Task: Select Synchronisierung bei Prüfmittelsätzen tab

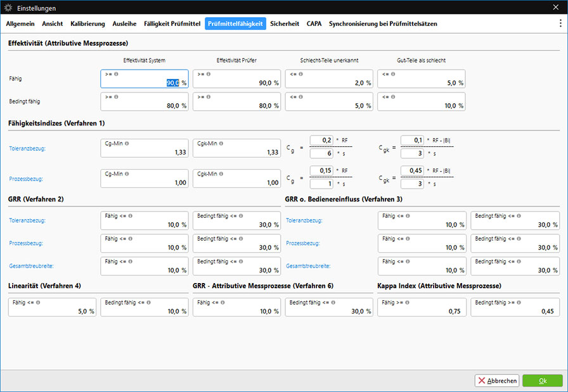Action: [x=383, y=23]
